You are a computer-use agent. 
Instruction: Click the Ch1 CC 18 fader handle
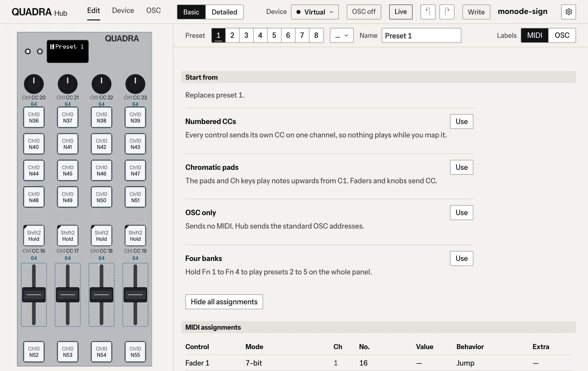101,295
